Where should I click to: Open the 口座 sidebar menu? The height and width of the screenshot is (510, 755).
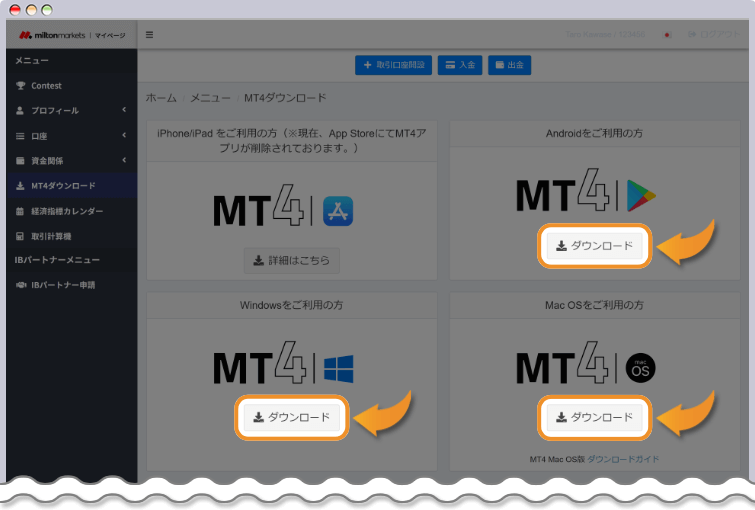pyautogui.click(x=72, y=136)
